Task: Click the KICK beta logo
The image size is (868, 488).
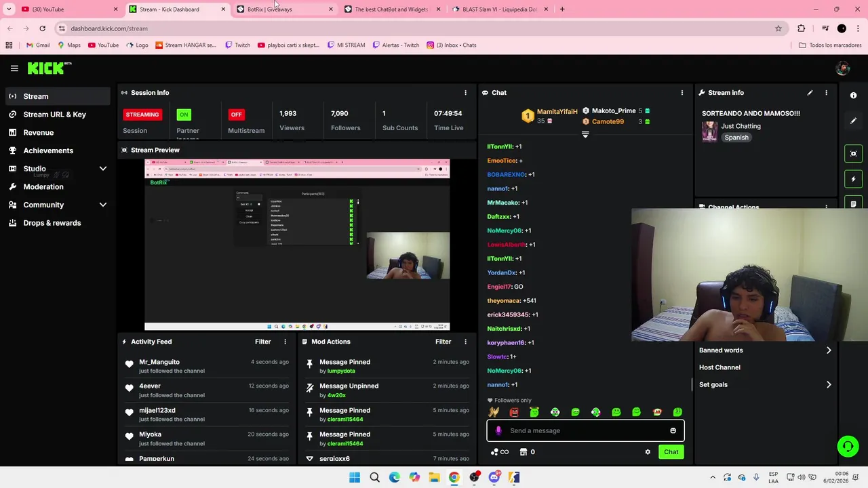Action: pos(50,68)
